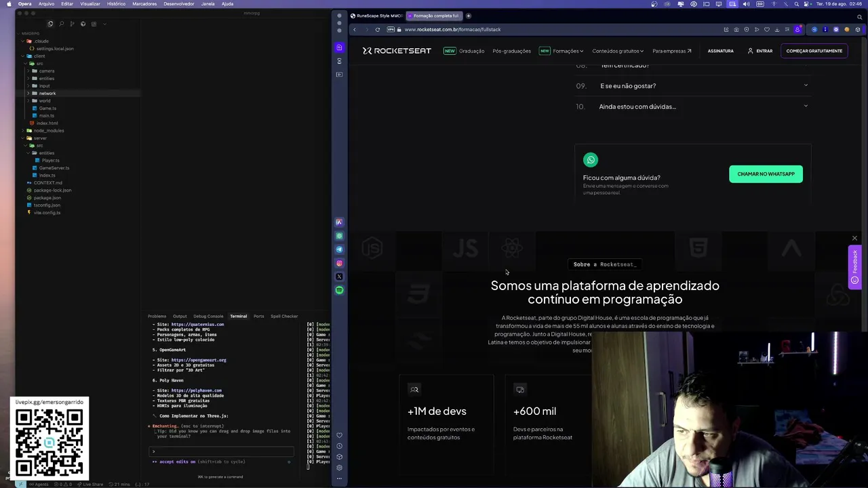Click Agents in the status bar
Viewport: 868px width, 488px height.
point(39,484)
